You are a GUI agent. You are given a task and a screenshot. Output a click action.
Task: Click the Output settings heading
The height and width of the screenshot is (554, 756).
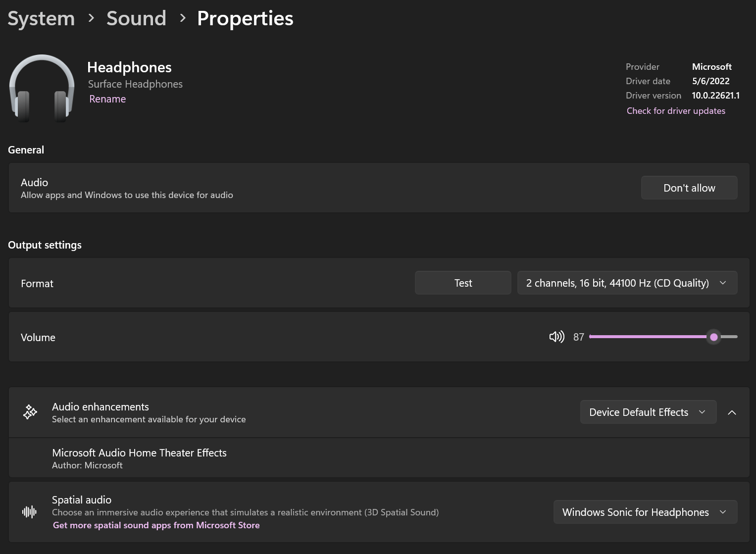coord(45,245)
